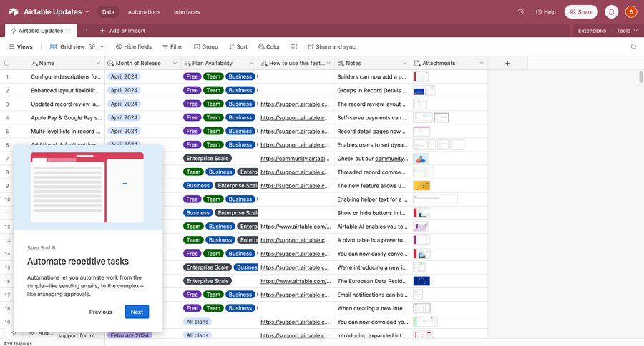Screen dimensions: 644x346
Task: Open Notes column menu arrow
Action: click(x=404, y=63)
